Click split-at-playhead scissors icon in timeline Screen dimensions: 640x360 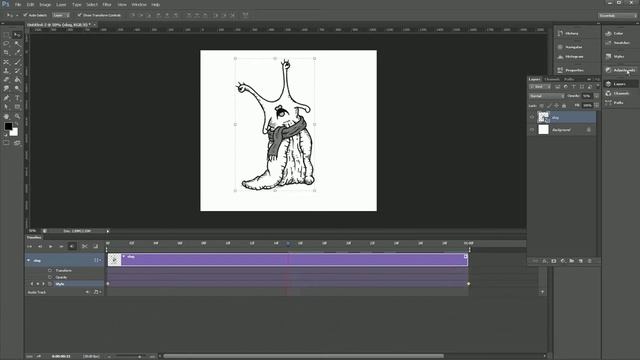click(x=84, y=246)
